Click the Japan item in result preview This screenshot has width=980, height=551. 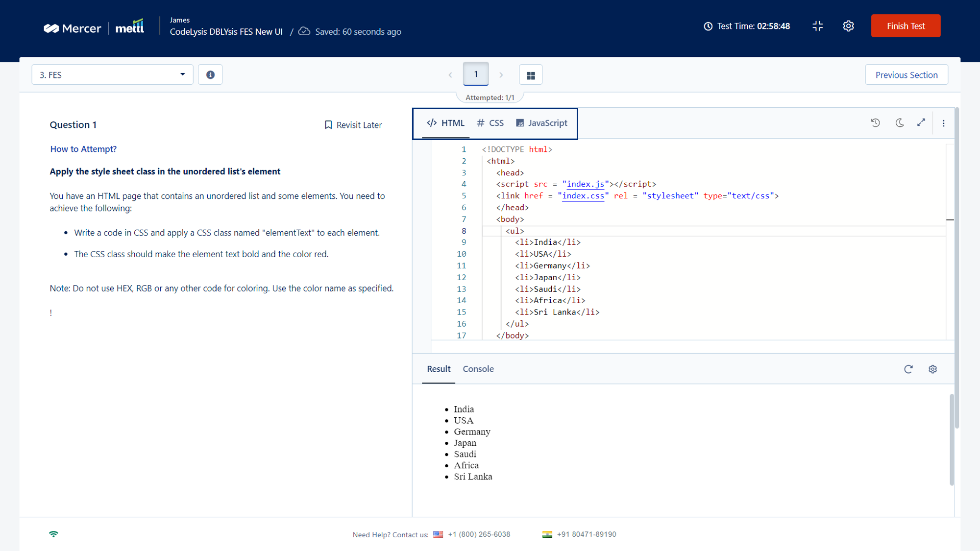pos(465,443)
